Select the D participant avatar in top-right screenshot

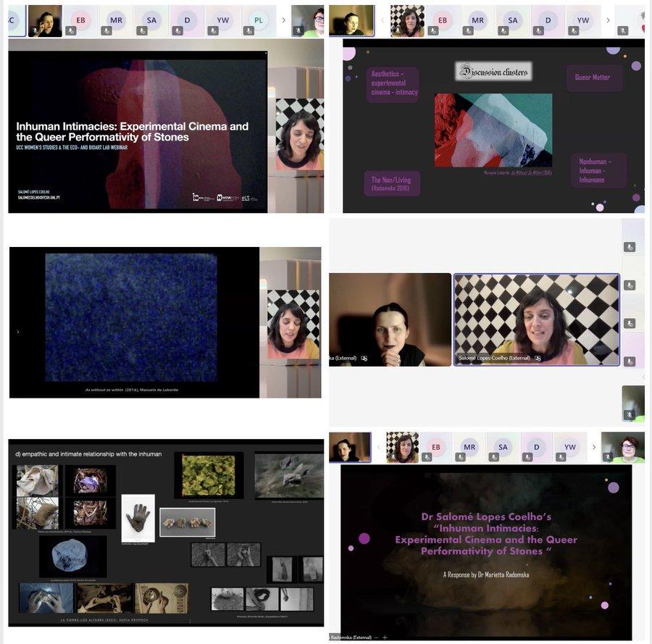(548, 20)
